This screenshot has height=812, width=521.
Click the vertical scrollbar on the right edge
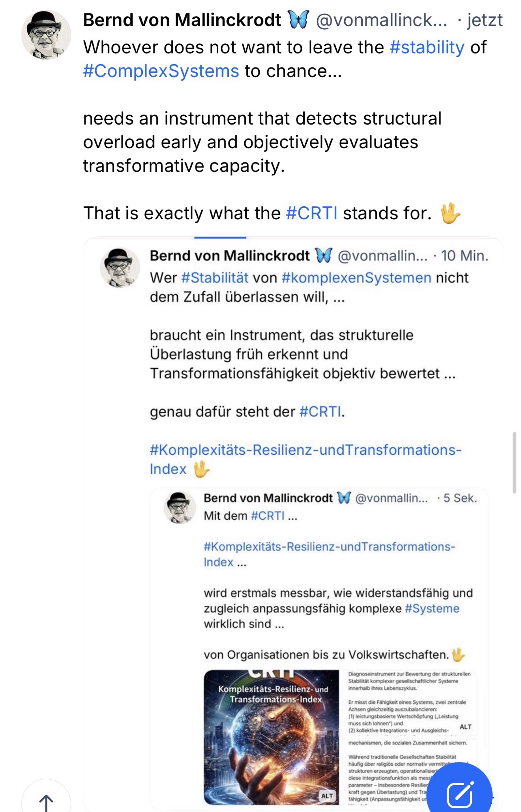[515, 462]
